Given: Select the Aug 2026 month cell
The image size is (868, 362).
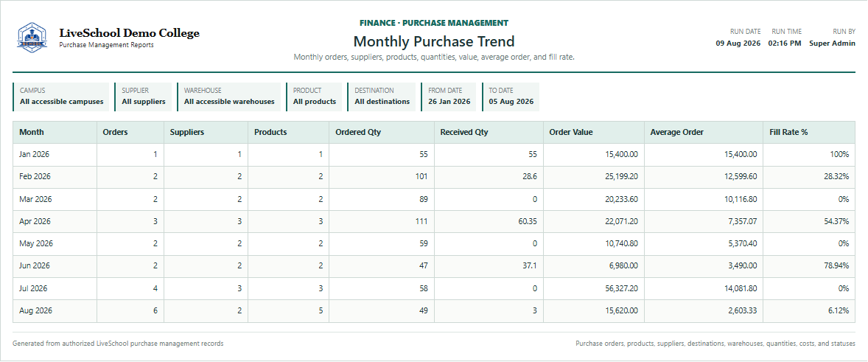Looking at the screenshot, I should point(55,311).
